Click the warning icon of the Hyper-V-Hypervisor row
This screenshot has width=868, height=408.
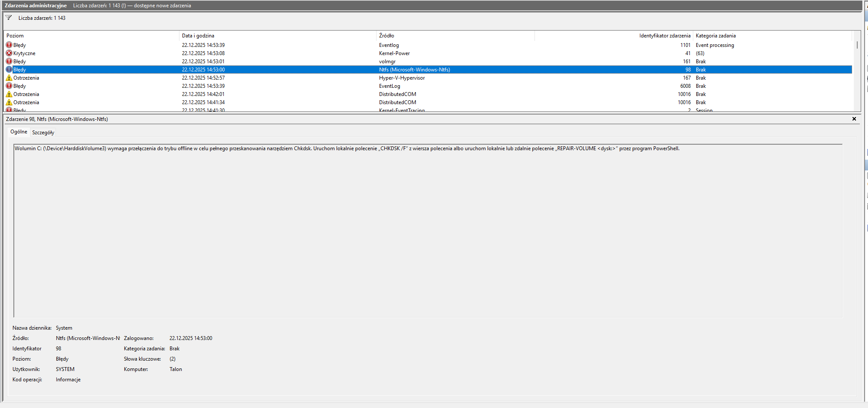(9, 77)
